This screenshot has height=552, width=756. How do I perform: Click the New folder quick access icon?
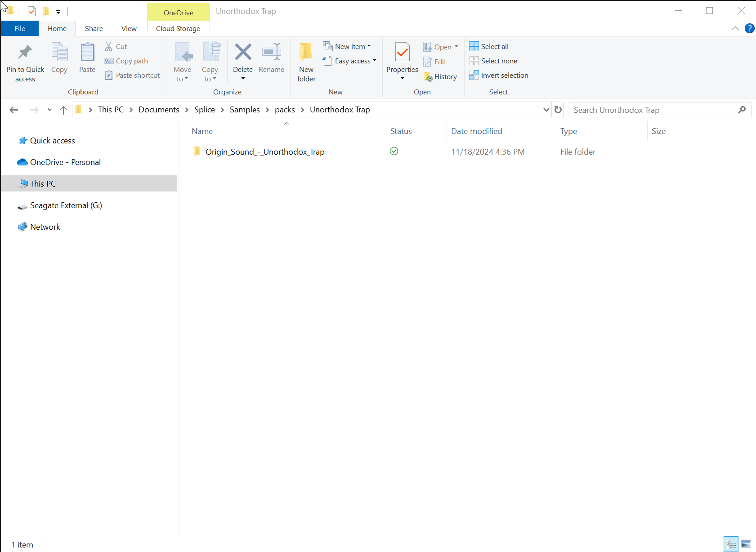(x=45, y=11)
